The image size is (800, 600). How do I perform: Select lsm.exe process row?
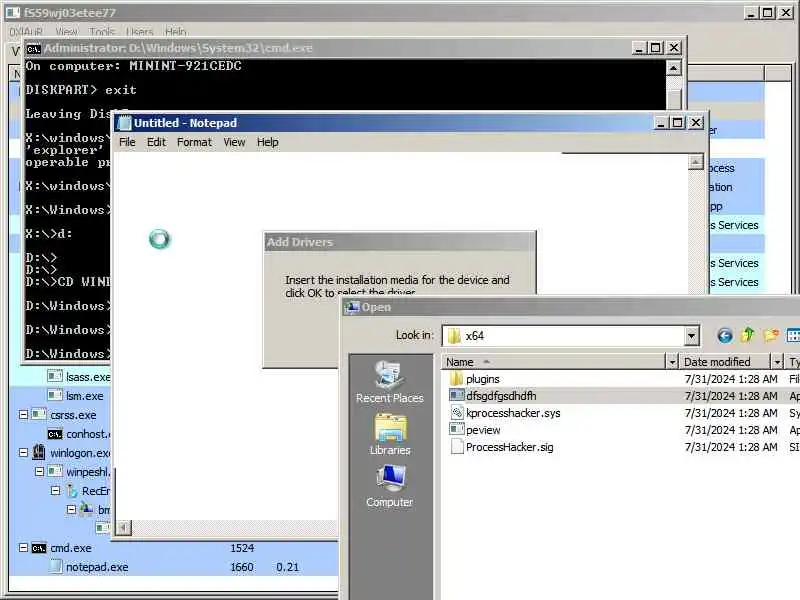(76, 395)
